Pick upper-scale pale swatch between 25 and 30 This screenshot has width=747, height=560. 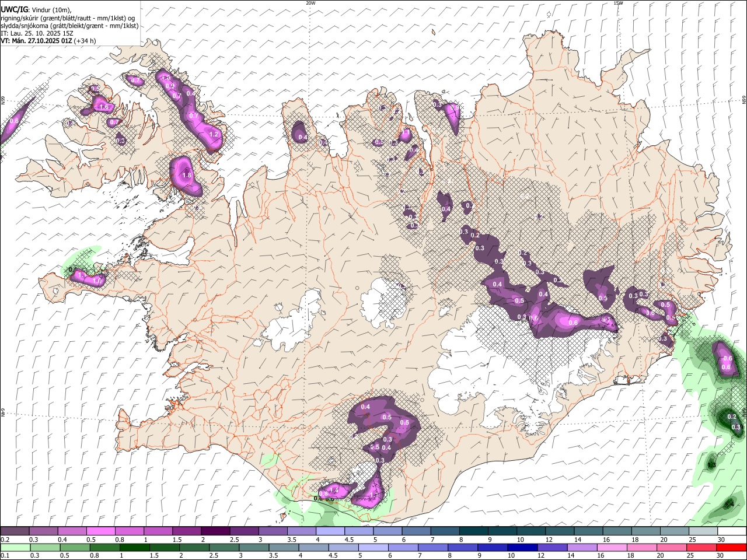[x=703, y=531]
